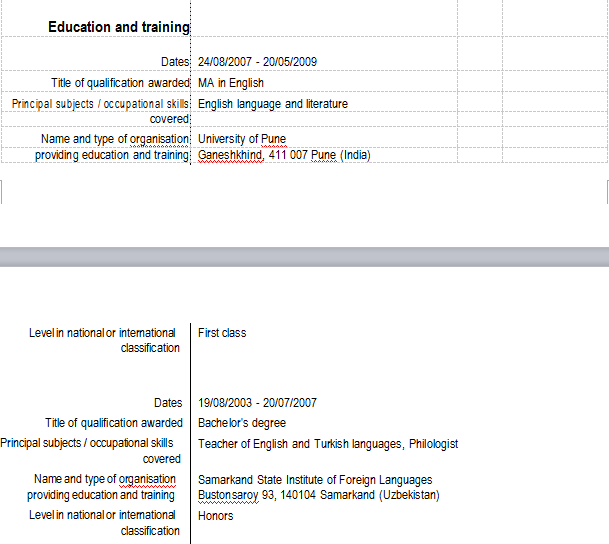Click the "Education and training" heading
609x544 pixels.
coord(118,27)
